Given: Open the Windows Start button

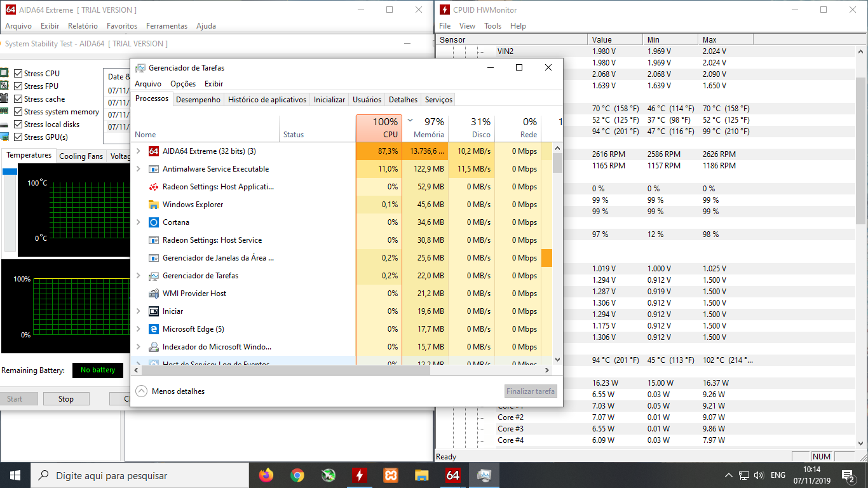Looking at the screenshot, I should [15, 475].
